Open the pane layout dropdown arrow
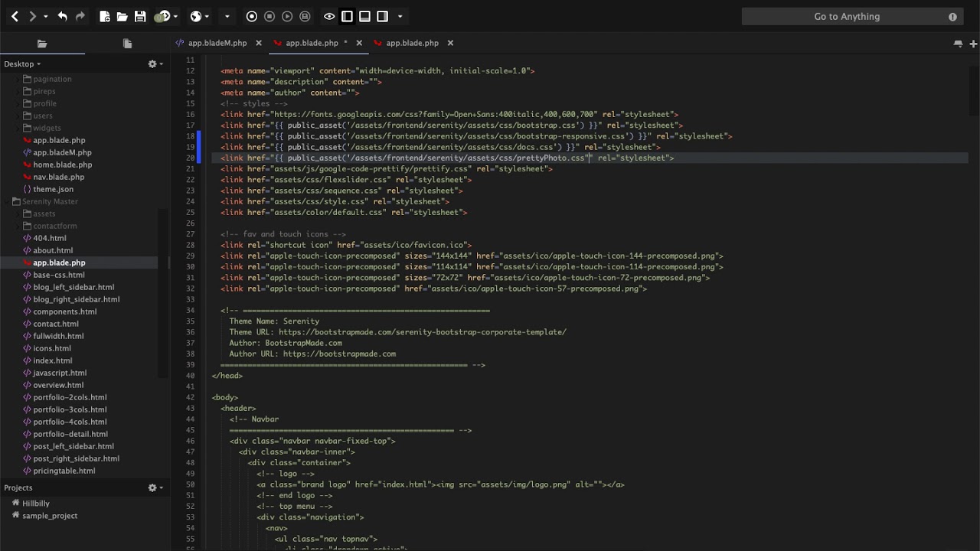Viewport: 980px width, 551px height. tap(400, 16)
